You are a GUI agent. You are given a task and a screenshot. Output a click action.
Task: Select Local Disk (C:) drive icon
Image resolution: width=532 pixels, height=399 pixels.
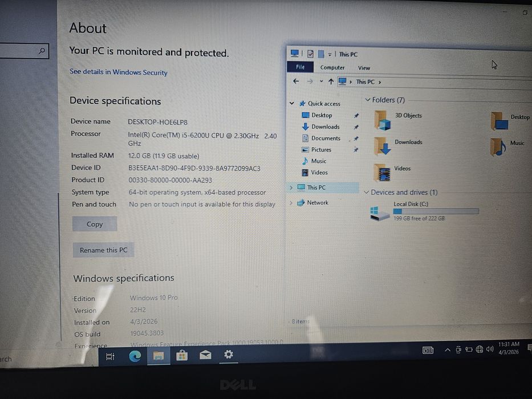380,213
